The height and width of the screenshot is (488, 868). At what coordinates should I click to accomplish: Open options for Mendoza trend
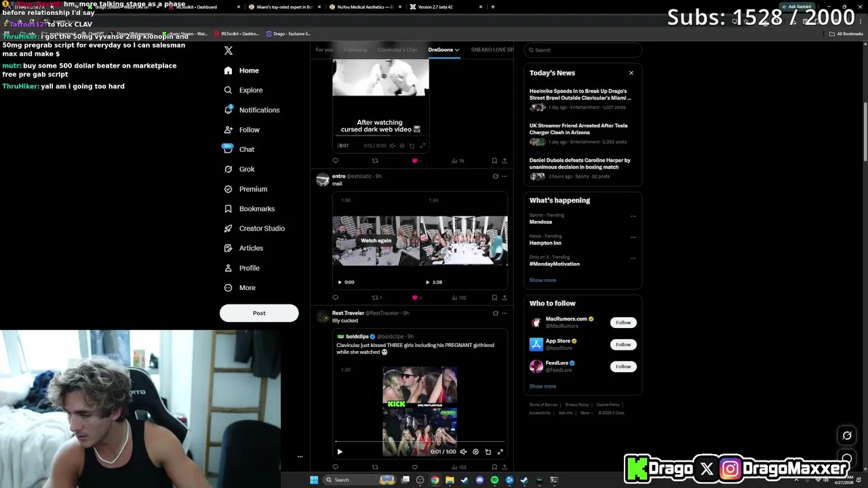coord(633,216)
